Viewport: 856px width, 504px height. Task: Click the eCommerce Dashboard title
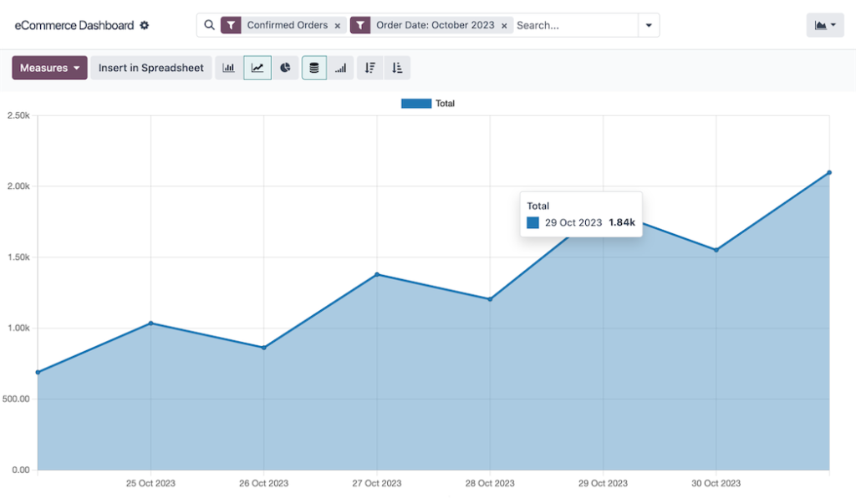pos(74,25)
